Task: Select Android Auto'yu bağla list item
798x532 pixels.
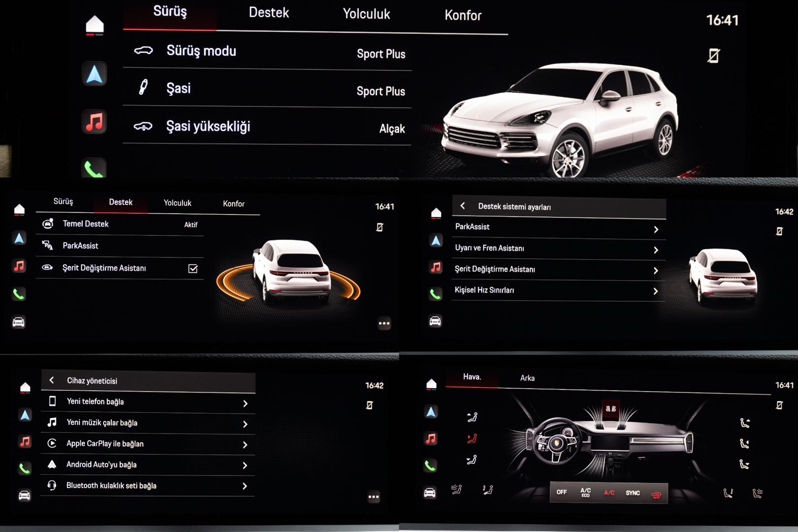Action: [x=148, y=465]
